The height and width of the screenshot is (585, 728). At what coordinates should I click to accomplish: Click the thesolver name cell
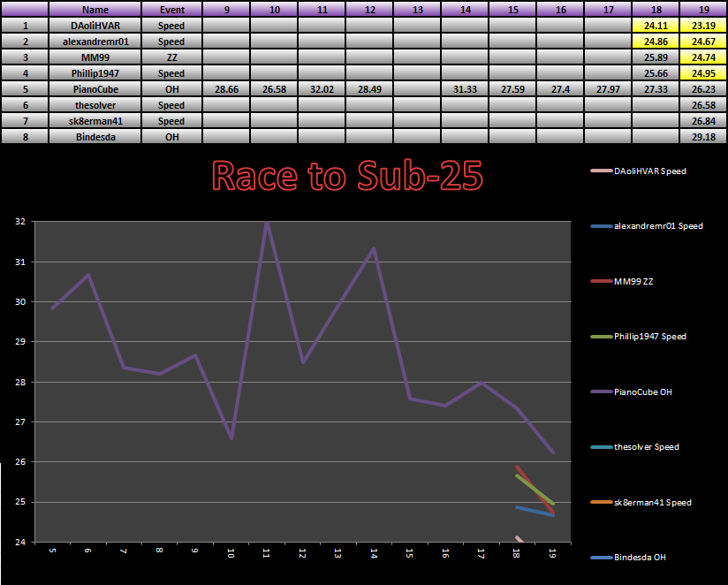pos(95,105)
